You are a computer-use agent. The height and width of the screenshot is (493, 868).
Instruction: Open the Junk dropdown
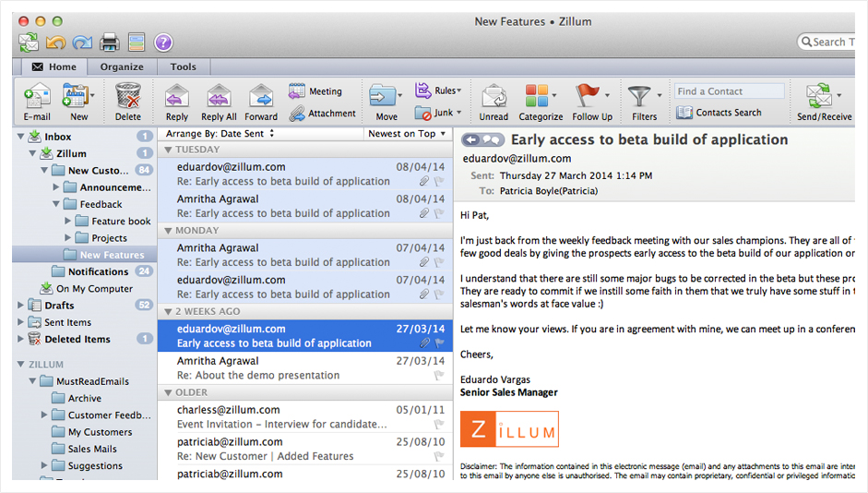click(438, 113)
